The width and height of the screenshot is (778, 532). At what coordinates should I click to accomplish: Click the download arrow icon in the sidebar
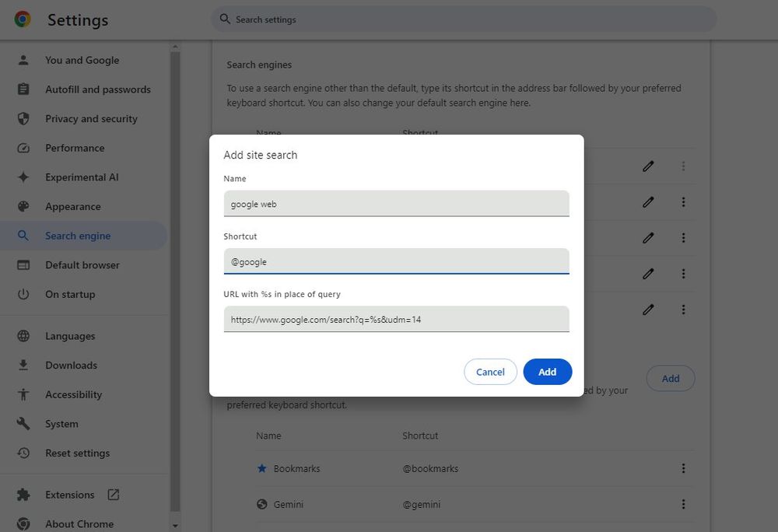tap(23, 365)
